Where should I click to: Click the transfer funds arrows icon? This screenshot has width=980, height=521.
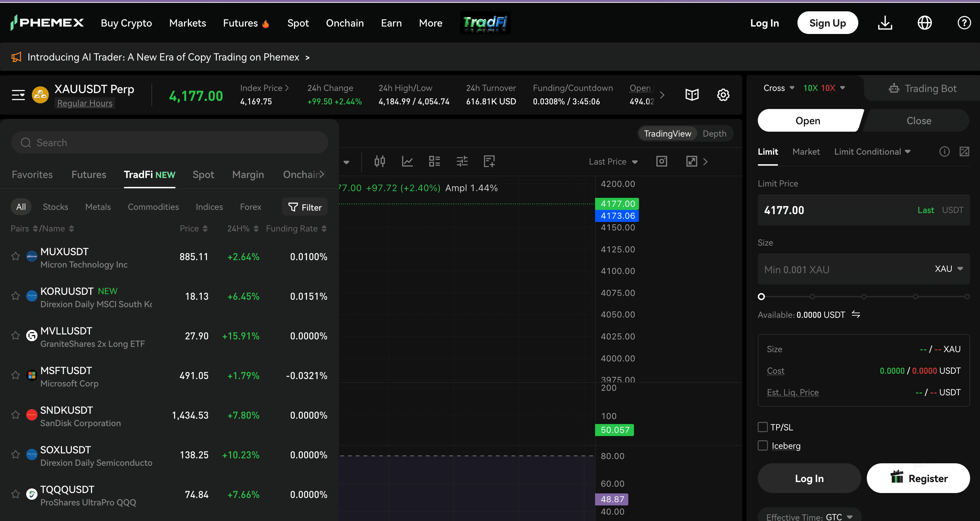coord(855,314)
